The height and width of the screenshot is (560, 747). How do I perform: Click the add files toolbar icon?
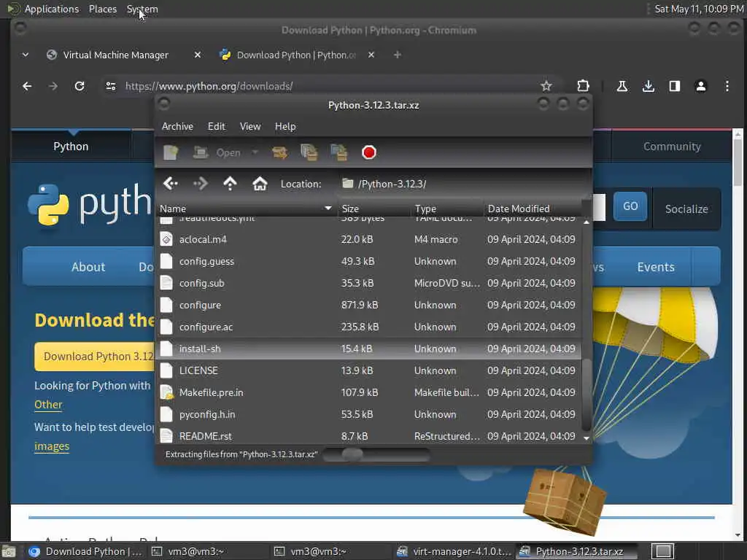(309, 152)
